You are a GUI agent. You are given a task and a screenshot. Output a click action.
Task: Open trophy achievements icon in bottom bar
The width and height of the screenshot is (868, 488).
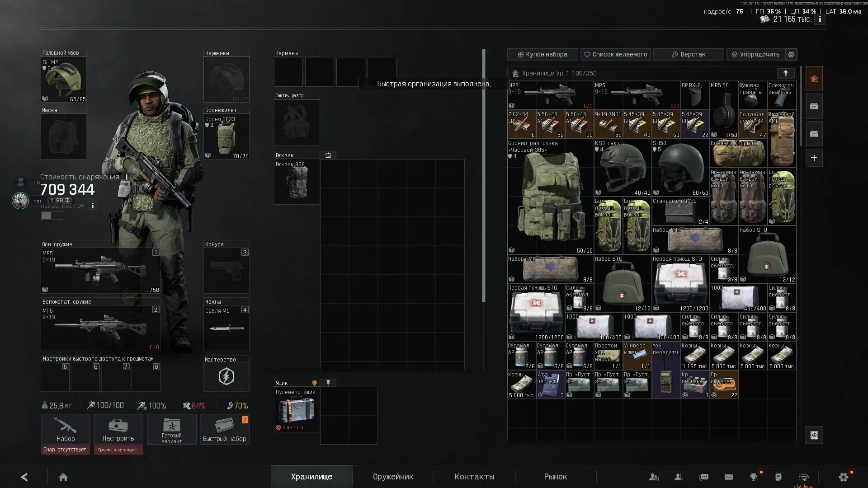753,477
